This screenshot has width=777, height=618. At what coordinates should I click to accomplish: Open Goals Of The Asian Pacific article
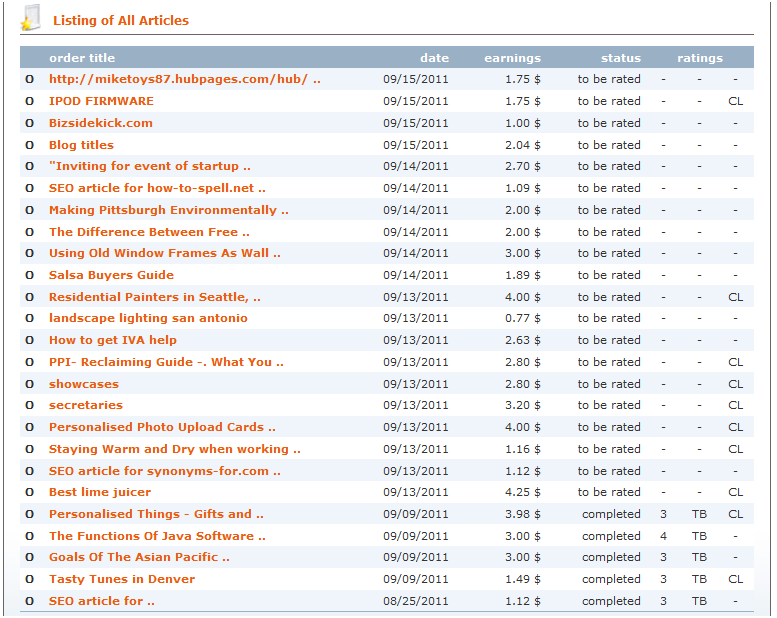coord(139,557)
